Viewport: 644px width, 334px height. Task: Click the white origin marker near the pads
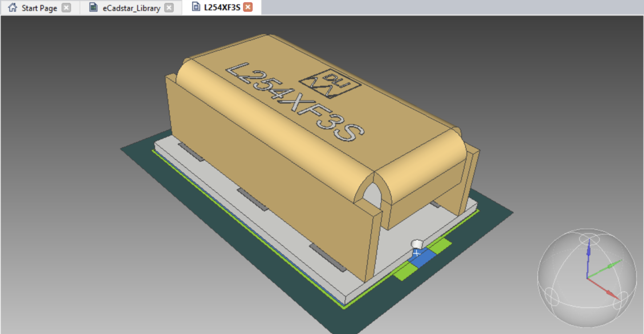[417, 244]
